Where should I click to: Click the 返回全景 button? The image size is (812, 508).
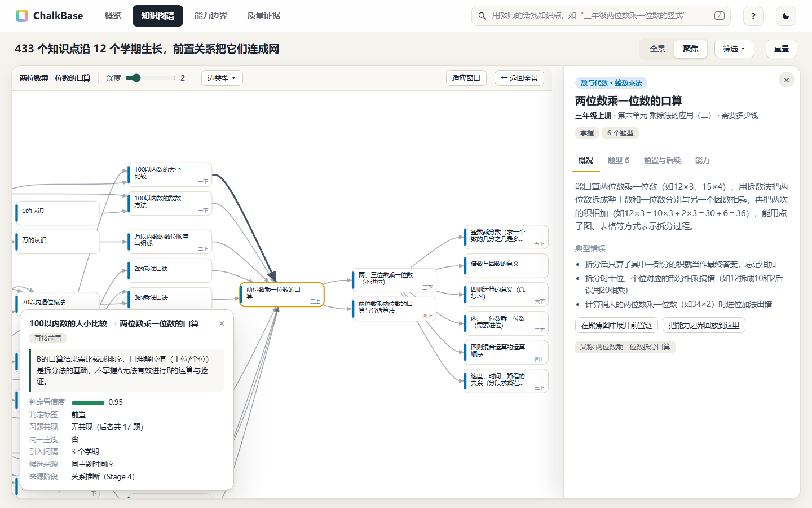tap(519, 78)
